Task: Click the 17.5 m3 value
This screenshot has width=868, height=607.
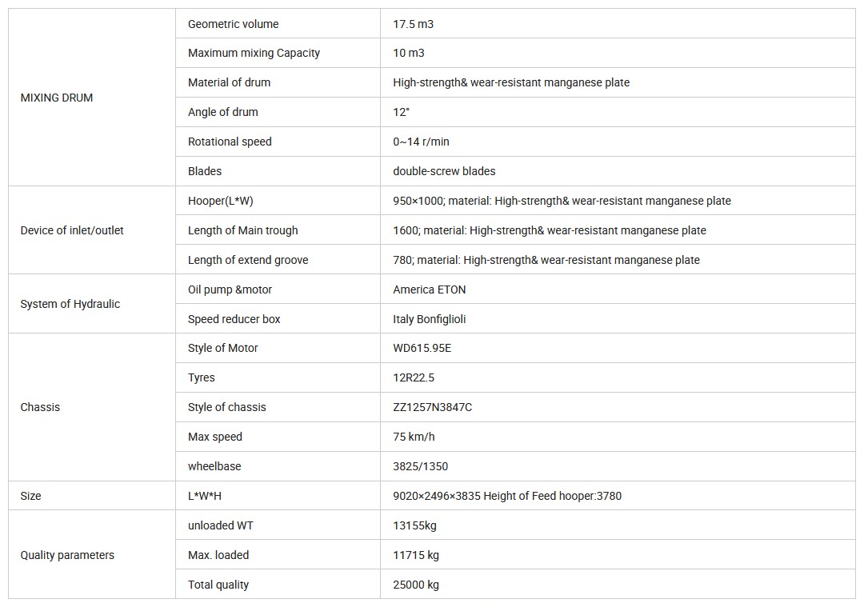Action: click(x=414, y=24)
